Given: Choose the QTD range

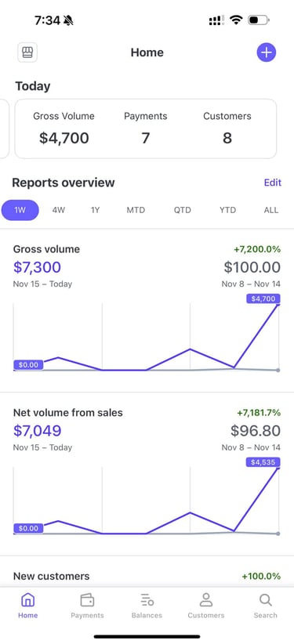Looking at the screenshot, I should click(x=182, y=210).
